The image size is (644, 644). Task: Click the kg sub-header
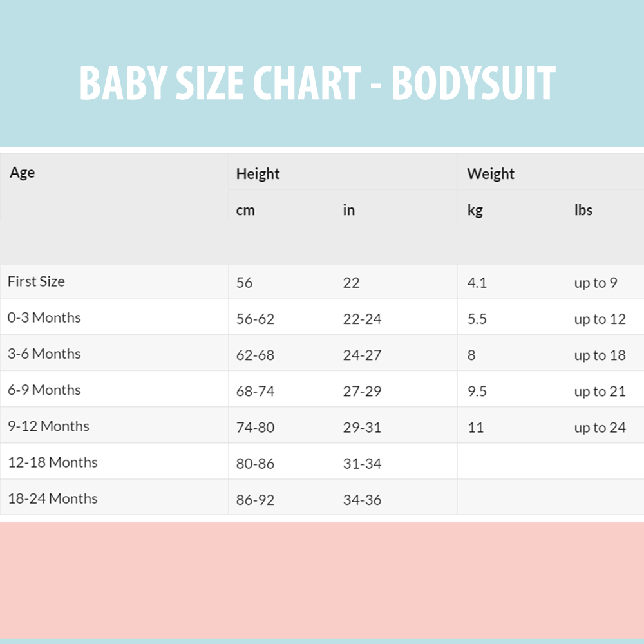point(475,211)
